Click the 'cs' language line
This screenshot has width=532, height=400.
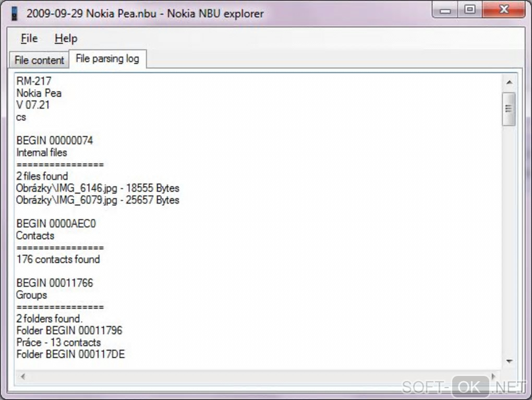21,117
